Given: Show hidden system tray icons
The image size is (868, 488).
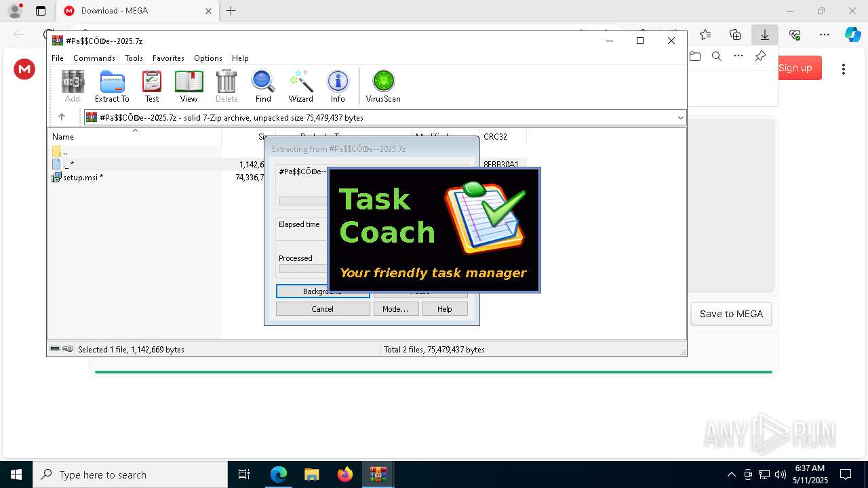Looking at the screenshot, I should coord(731,474).
